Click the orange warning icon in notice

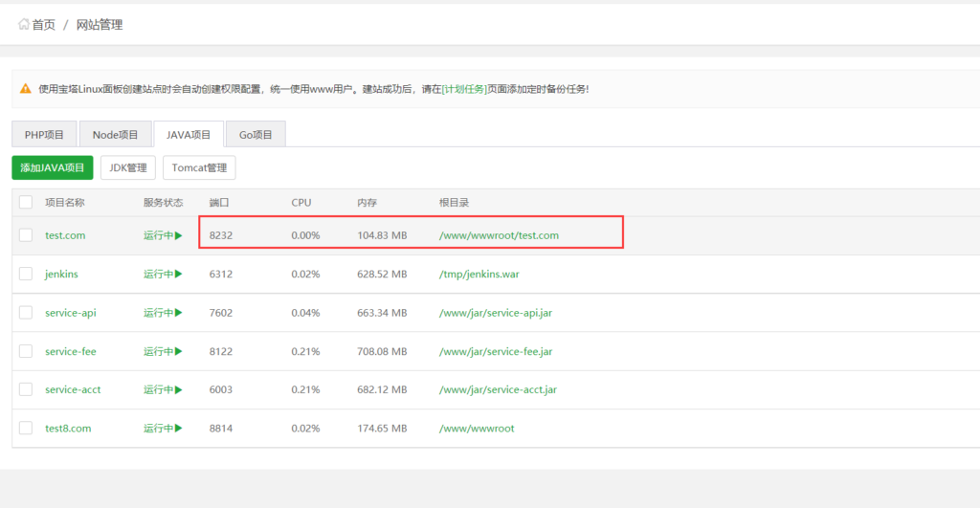pyautogui.click(x=26, y=89)
